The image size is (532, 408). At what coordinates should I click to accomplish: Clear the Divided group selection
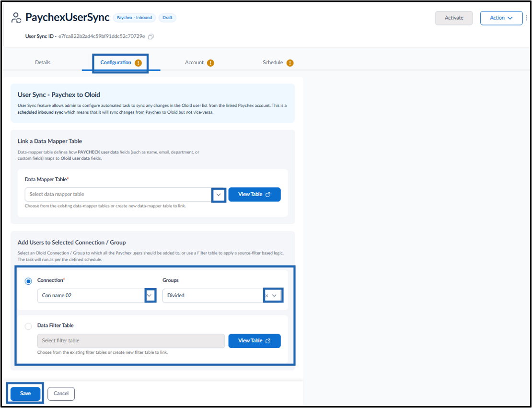click(x=266, y=296)
